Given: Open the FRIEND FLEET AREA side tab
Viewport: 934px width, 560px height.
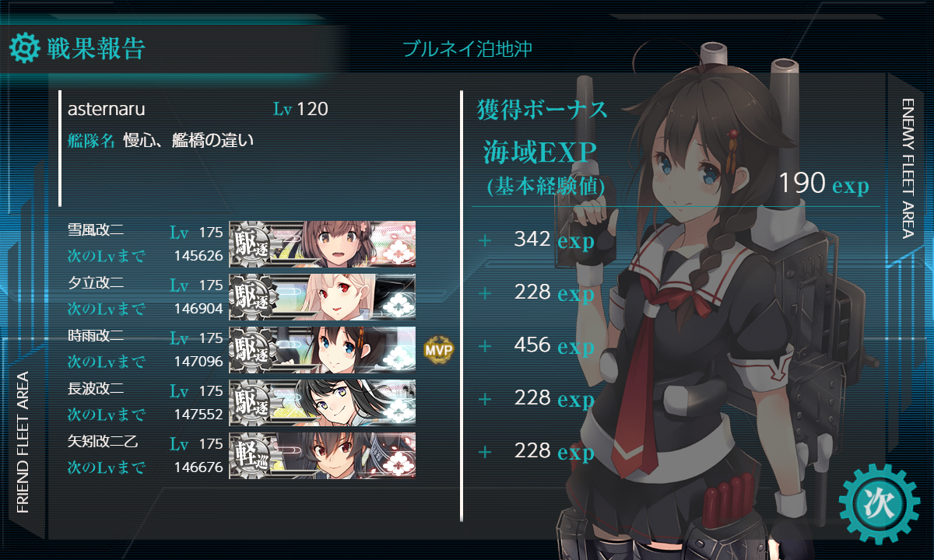Looking at the screenshot, I should 22,442.
